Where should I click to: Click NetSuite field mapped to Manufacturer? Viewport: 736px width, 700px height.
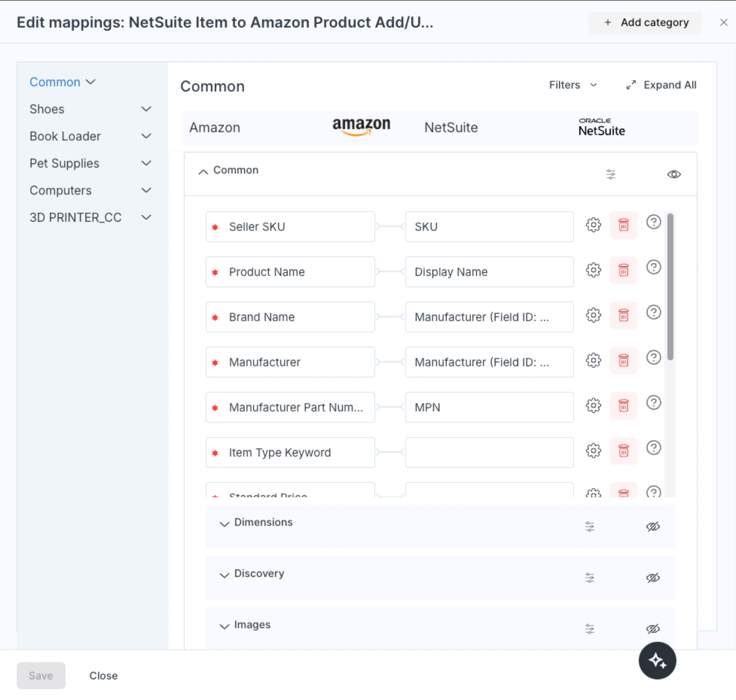coord(489,362)
